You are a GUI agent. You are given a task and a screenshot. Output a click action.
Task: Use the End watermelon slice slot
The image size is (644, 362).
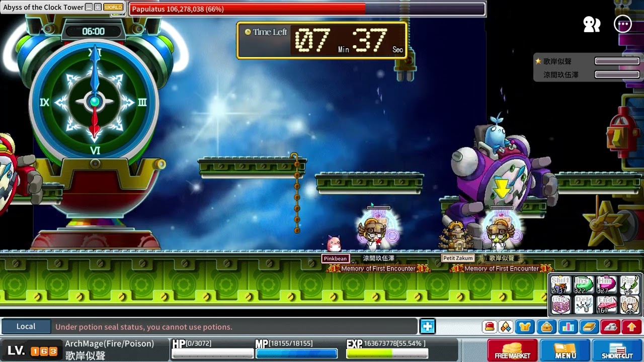point(606,305)
